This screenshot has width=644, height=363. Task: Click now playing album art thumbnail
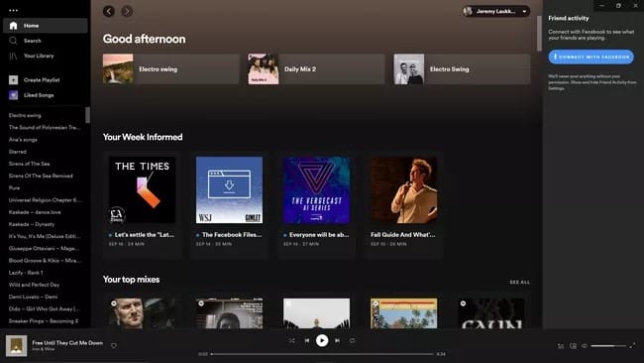pos(17,346)
